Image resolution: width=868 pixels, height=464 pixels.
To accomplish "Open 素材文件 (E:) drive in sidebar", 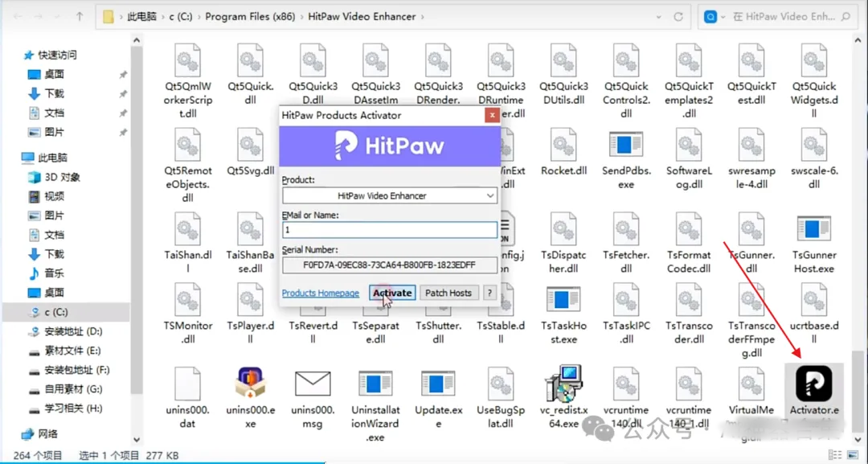I will 72,351.
